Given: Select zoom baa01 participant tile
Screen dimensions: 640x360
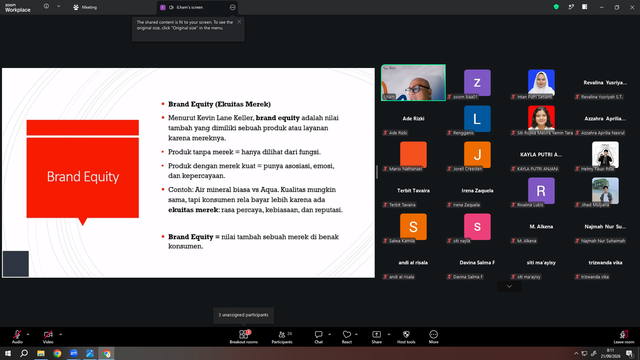Looking at the screenshot, I should pos(477,82).
